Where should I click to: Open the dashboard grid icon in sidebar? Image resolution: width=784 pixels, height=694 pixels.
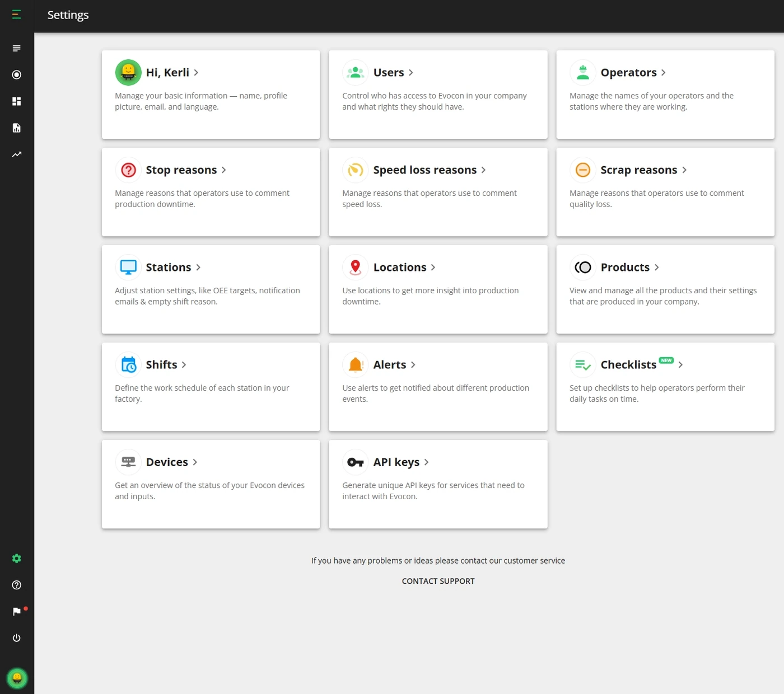tap(17, 101)
